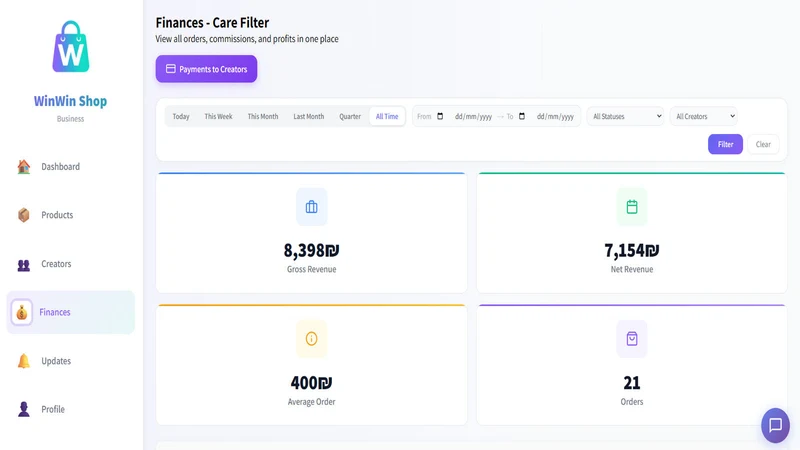This screenshot has height=450, width=800.
Task: Click the 8,398₪ gross revenue value
Action: click(311, 251)
